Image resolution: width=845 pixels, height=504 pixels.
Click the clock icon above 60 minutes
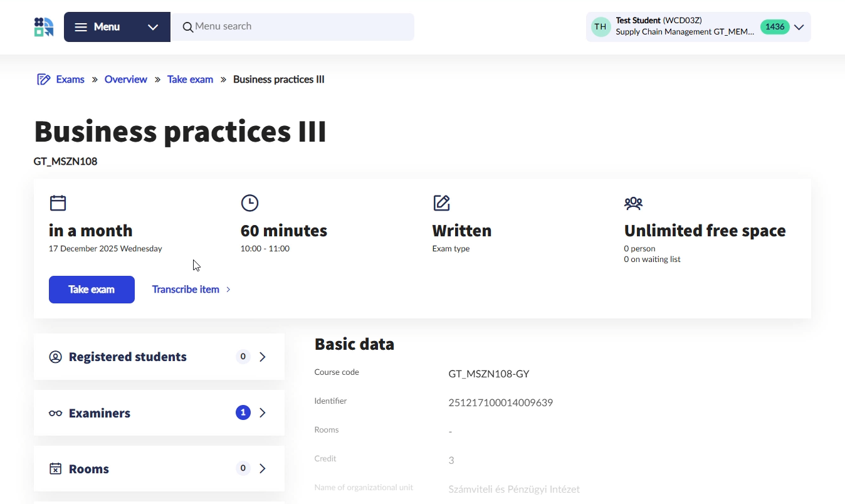point(249,203)
